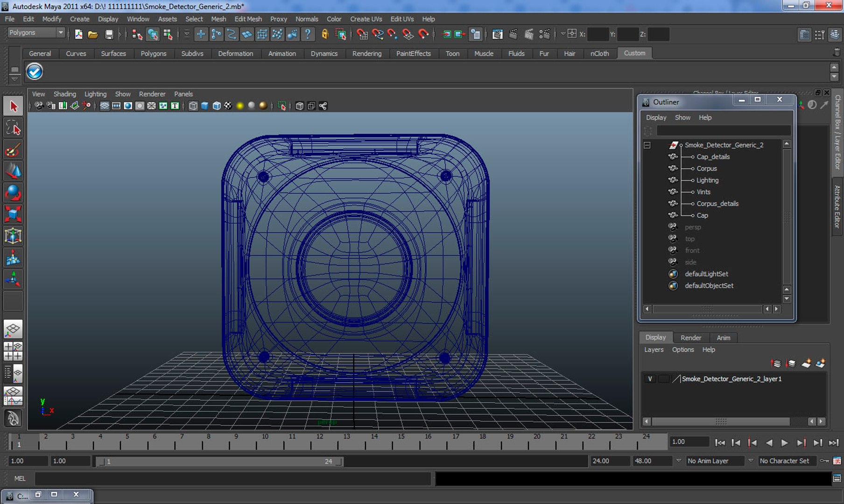Open the shelf menu arrow at left
The image size is (844, 504).
(14, 79)
